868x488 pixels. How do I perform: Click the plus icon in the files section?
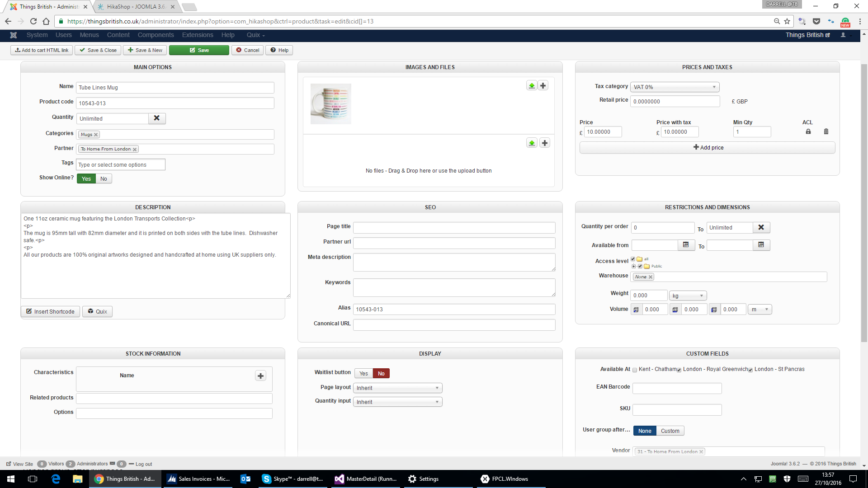coord(545,143)
